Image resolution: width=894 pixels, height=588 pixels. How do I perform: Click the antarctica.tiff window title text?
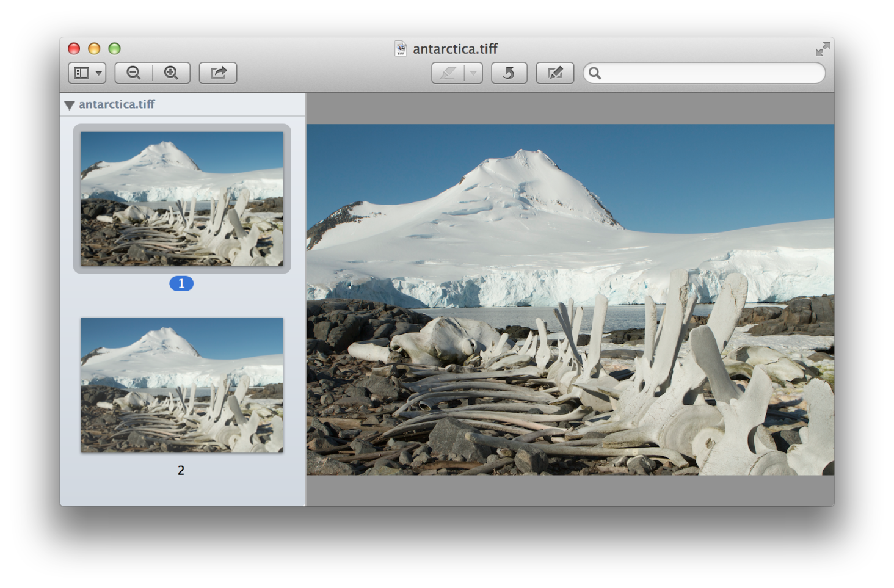point(455,49)
